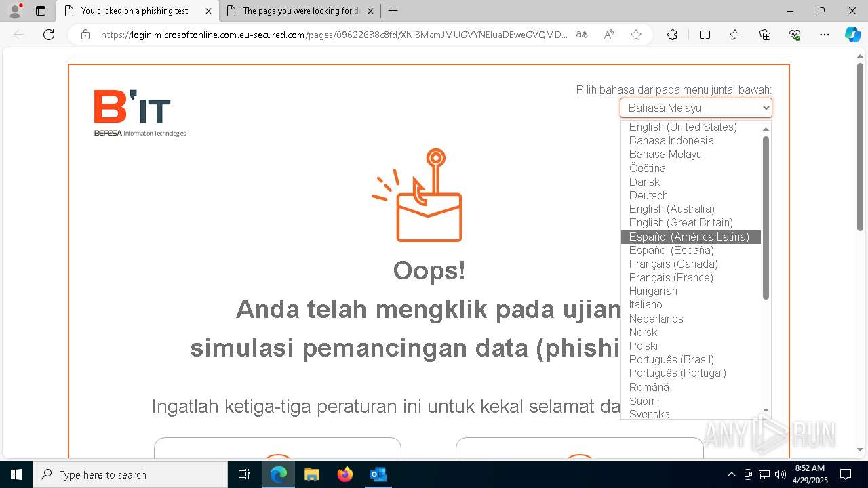Open the Favorites list icon
This screenshot has height=488, width=868.
coord(735,35)
